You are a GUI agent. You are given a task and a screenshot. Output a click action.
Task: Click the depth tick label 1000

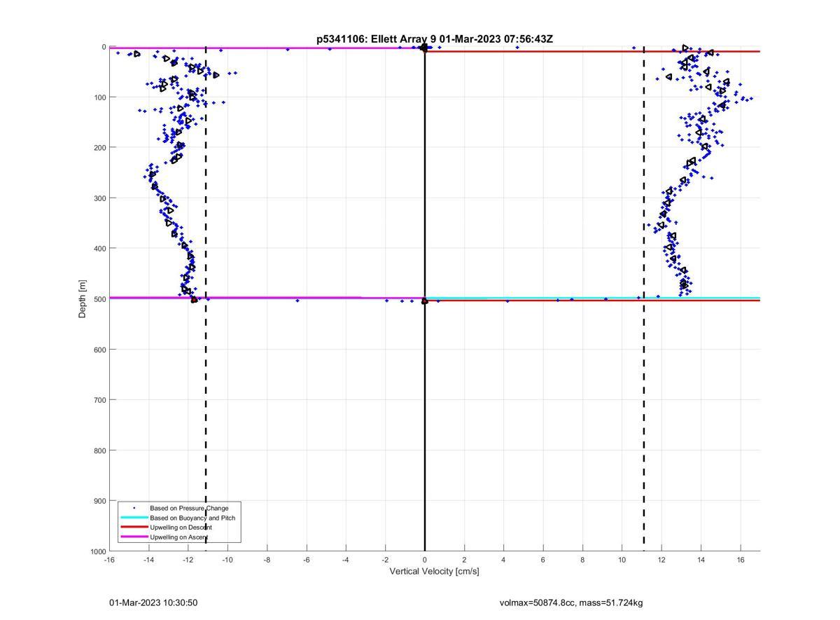(x=97, y=552)
